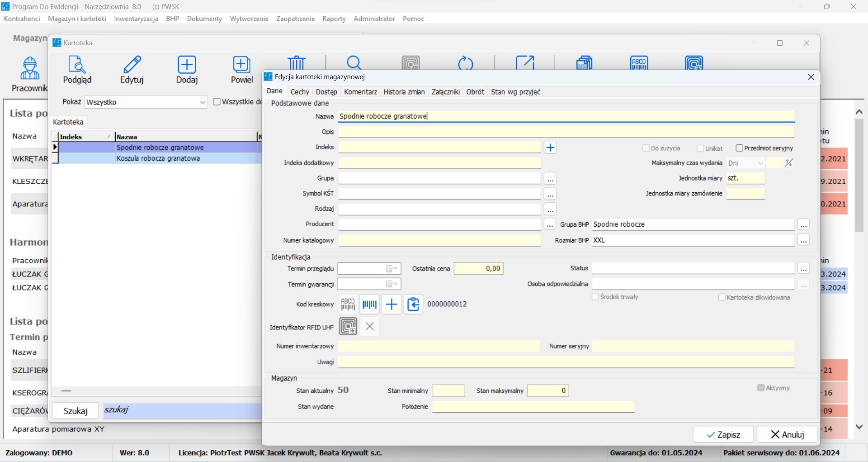Viewport: 868px width, 462px height.
Task: Open the Inwentaryzacja menu
Action: pyautogui.click(x=136, y=19)
